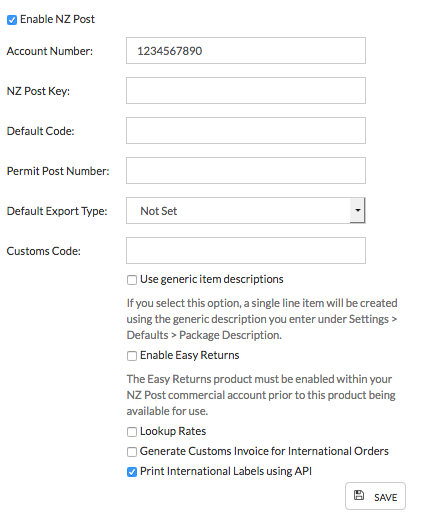This screenshot has height=532, width=436.
Task: Check Generate Customs Invoice for International Orders
Action: (x=132, y=452)
